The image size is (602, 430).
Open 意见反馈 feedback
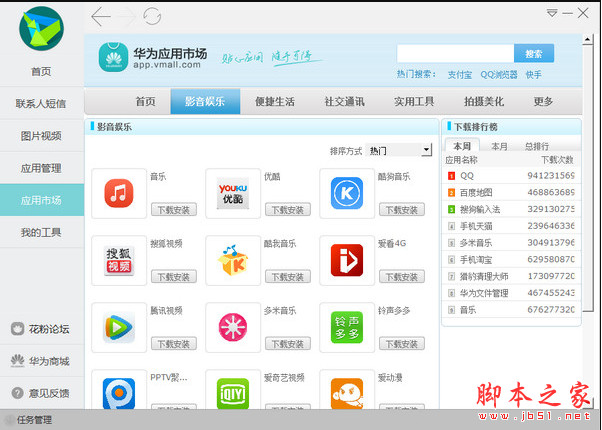point(41,393)
